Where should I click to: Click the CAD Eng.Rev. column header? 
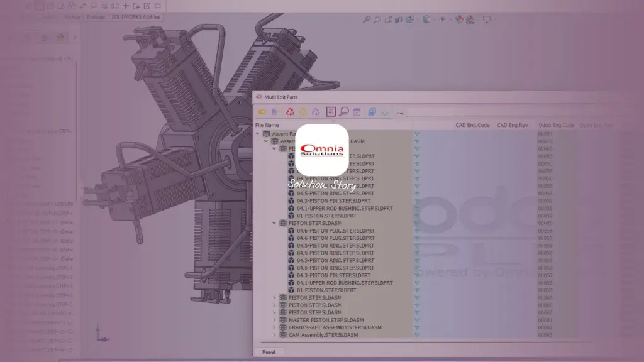click(513, 125)
